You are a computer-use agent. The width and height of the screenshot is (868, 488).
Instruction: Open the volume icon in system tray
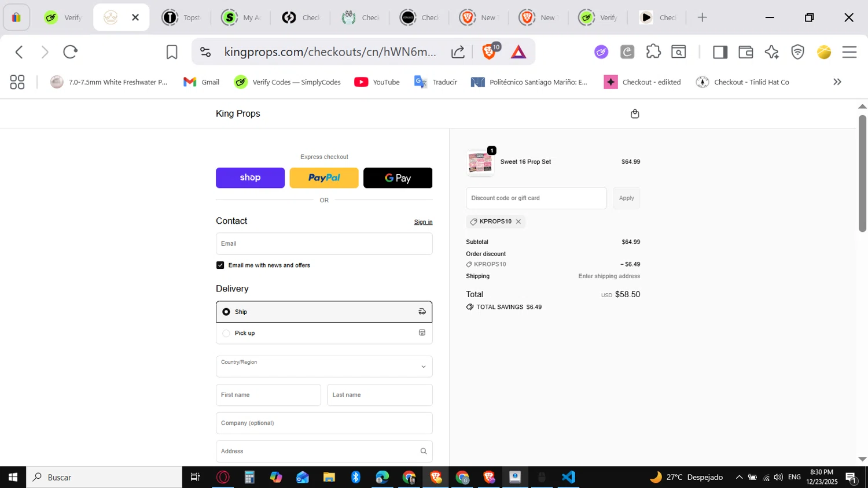(x=779, y=477)
